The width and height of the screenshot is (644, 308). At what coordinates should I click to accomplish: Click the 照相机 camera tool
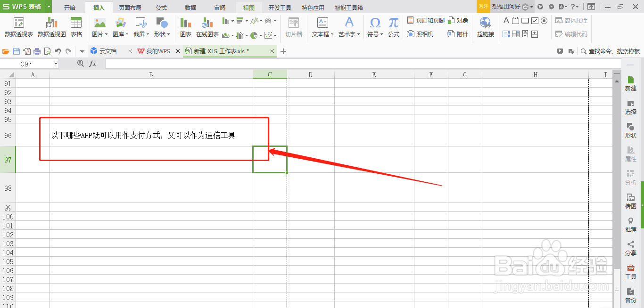pyautogui.click(x=420, y=34)
